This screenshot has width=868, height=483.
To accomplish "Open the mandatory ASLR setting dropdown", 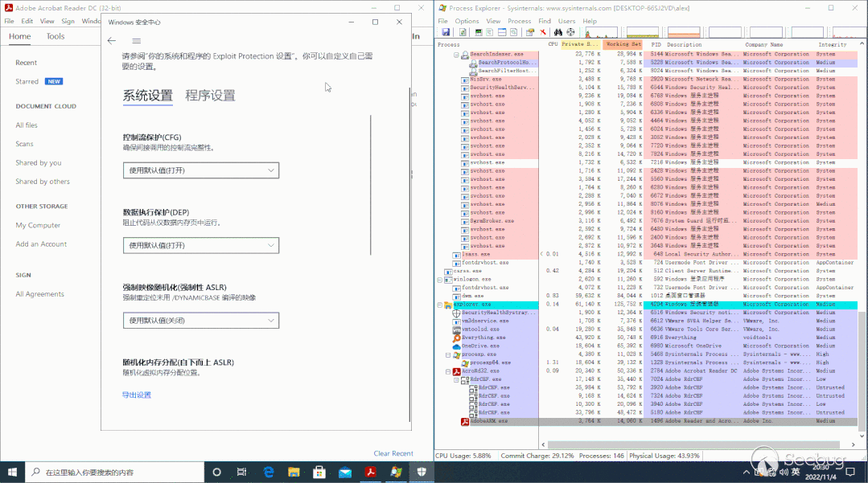I will click(200, 320).
